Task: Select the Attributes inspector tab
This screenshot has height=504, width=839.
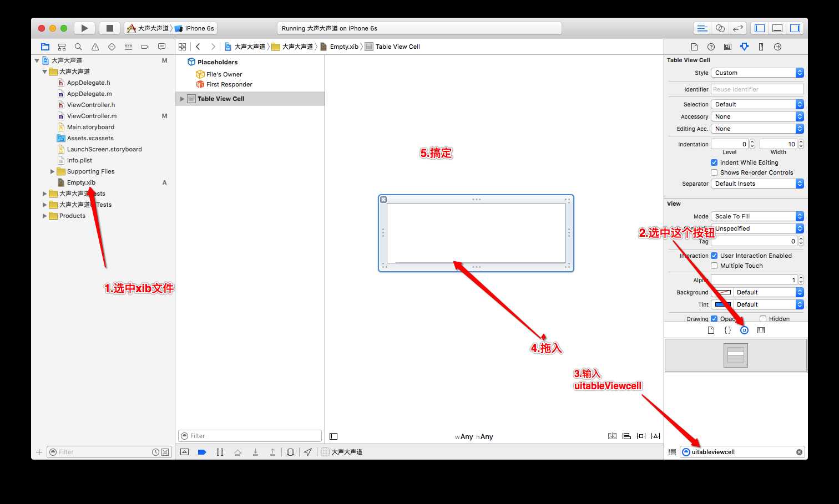Action: pos(744,47)
